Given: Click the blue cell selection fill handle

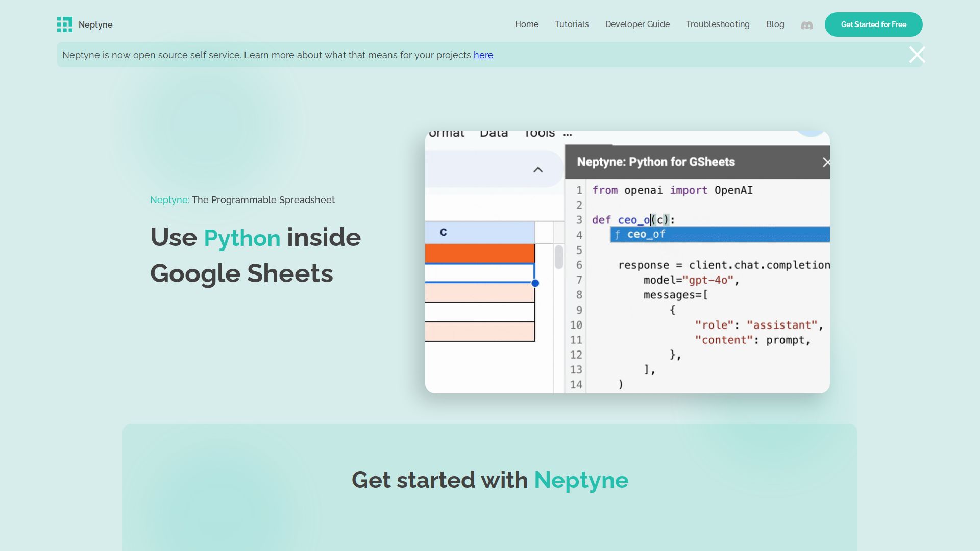Looking at the screenshot, I should click(x=535, y=283).
